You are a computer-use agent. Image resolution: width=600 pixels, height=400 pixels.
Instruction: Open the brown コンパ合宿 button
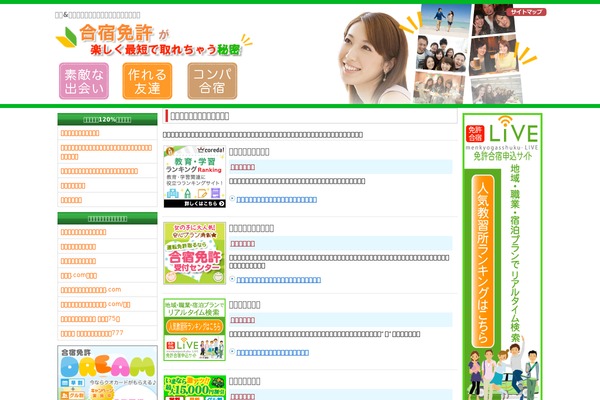212,81
